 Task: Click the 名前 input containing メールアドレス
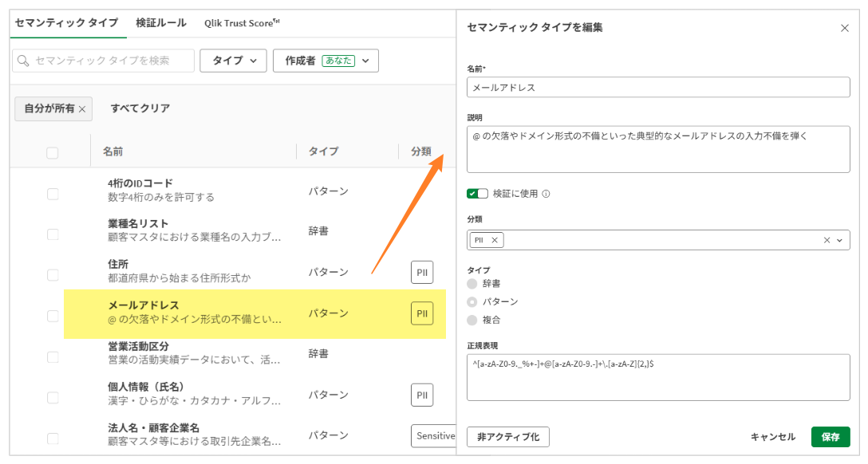click(658, 88)
